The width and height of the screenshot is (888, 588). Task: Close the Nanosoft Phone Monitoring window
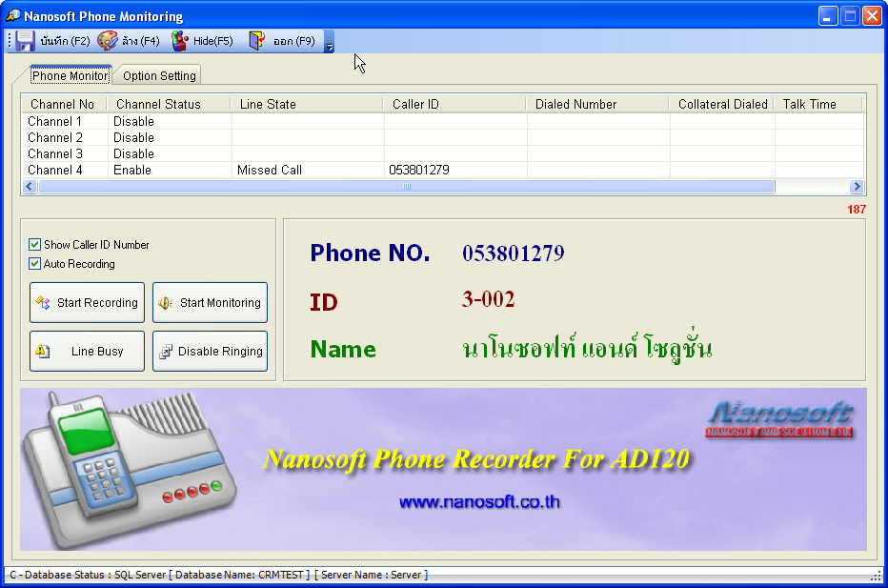pyautogui.click(x=872, y=16)
